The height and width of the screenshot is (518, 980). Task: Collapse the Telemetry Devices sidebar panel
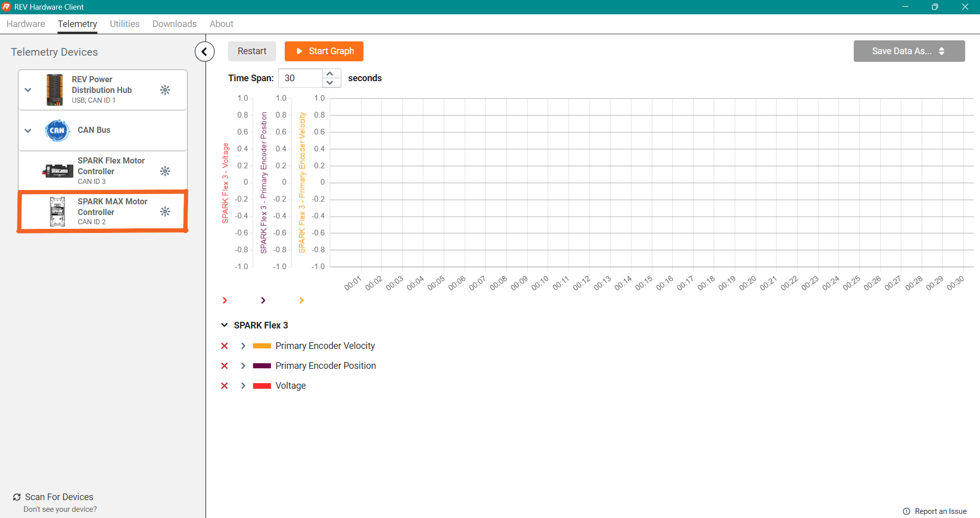(x=204, y=52)
